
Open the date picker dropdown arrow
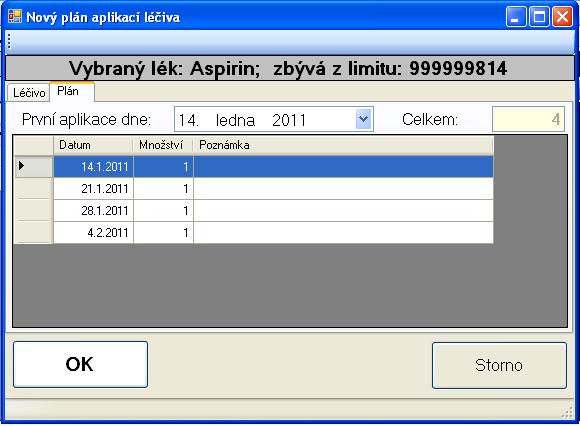[x=364, y=119]
